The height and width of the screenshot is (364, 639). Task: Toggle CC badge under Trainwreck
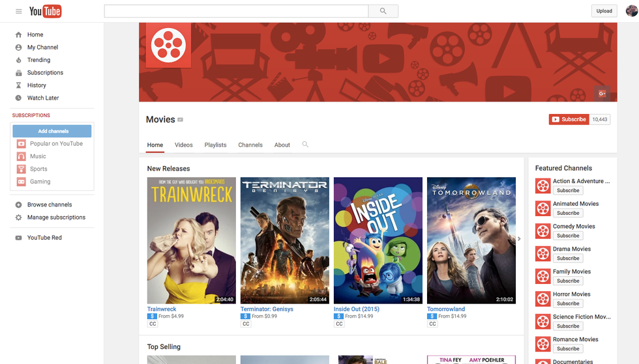pyautogui.click(x=153, y=324)
